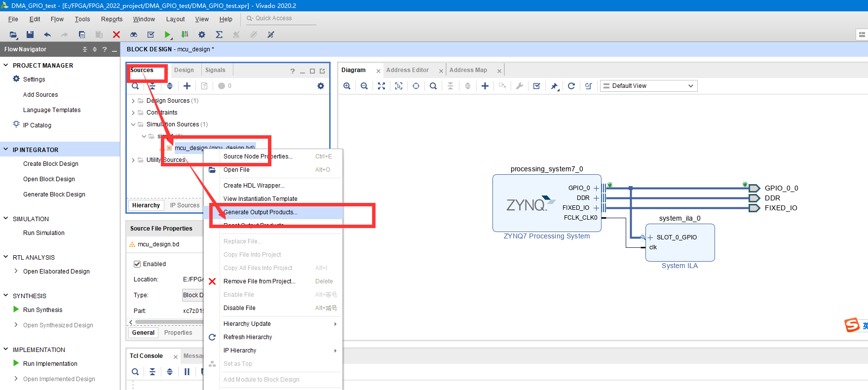Switch to the Address Map tab
The width and height of the screenshot is (868, 390).
(x=468, y=70)
